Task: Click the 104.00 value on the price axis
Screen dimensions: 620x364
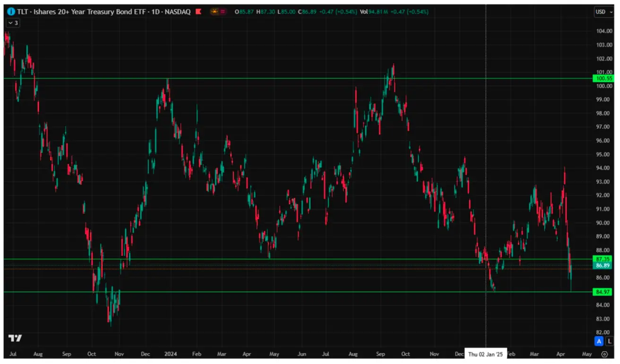Action: point(604,31)
